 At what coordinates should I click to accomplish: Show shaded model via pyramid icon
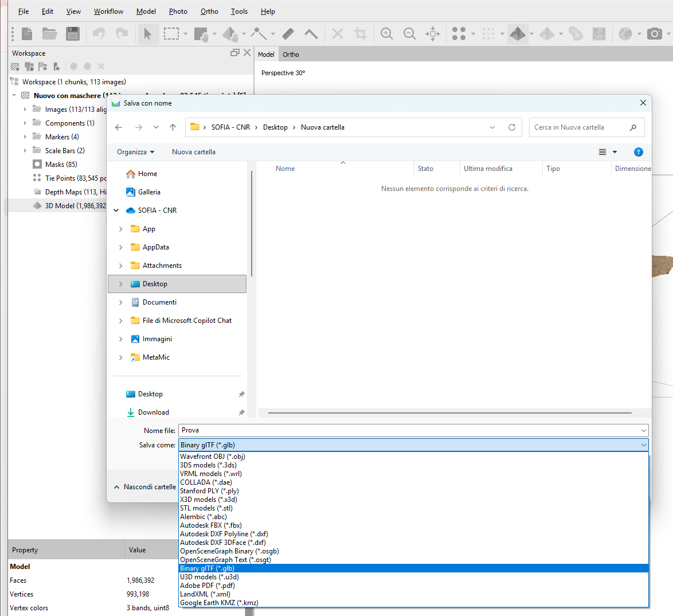click(518, 34)
